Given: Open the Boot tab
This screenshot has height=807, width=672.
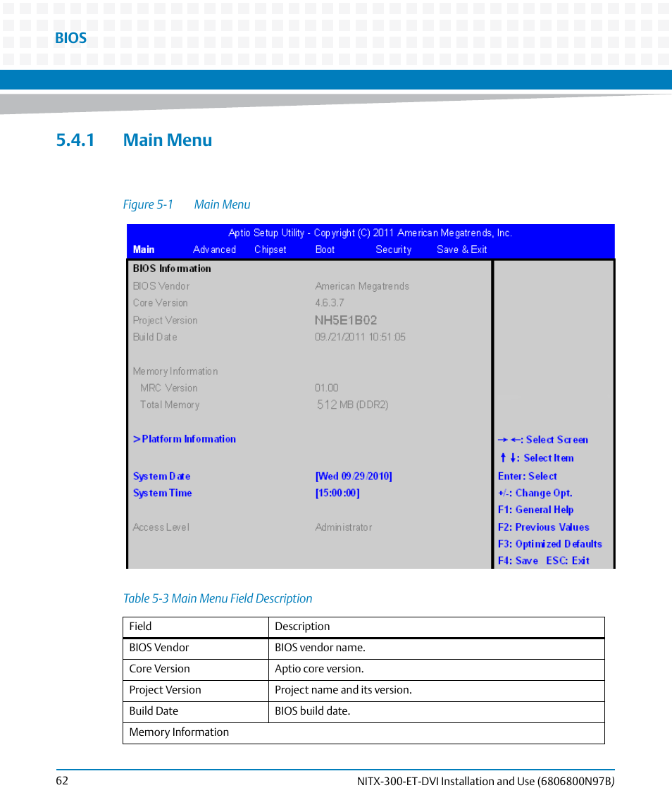Looking at the screenshot, I should pos(325,250).
